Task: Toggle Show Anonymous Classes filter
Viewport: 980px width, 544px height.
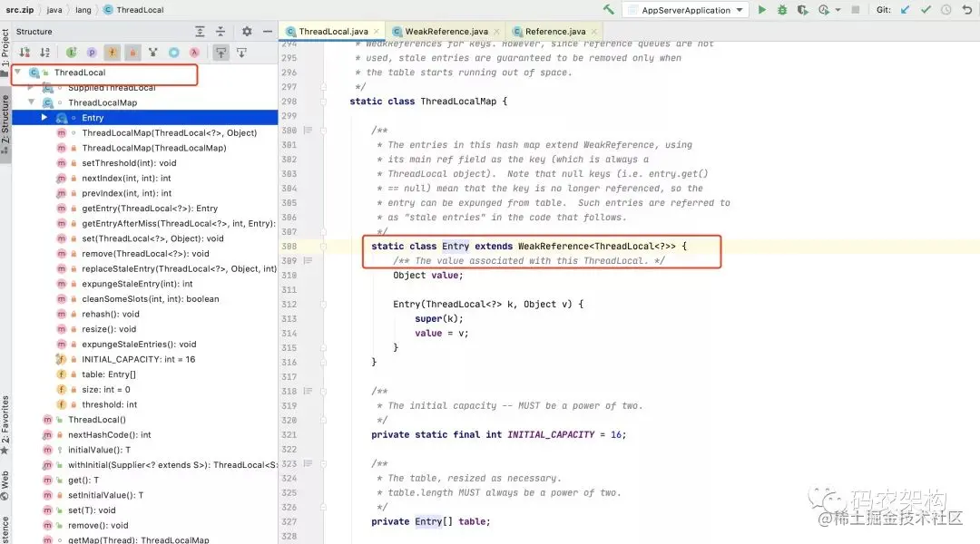Action: pos(173,53)
